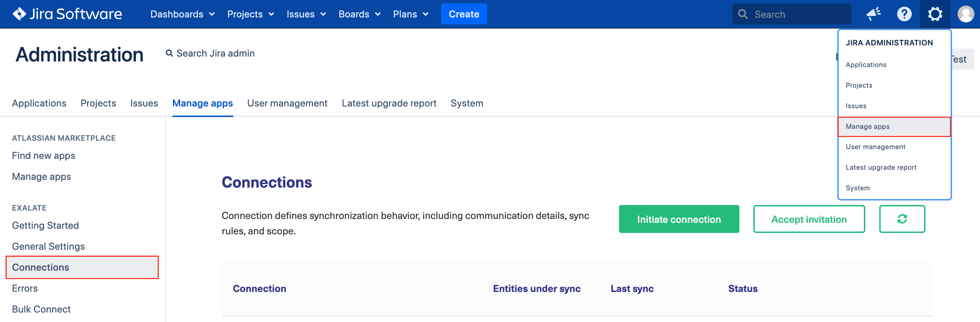Click the Initiate connection button
This screenshot has width=980, height=322.
click(679, 219)
